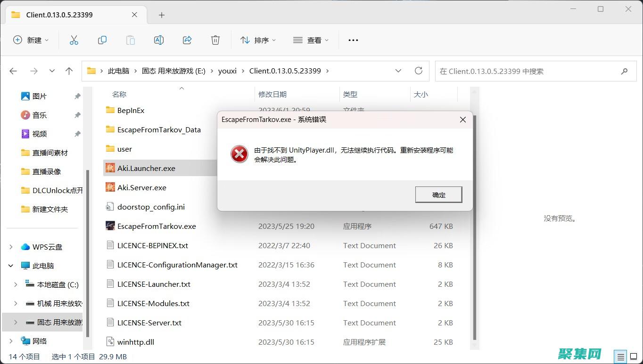Click the Cut icon in the toolbar

pos(74,40)
